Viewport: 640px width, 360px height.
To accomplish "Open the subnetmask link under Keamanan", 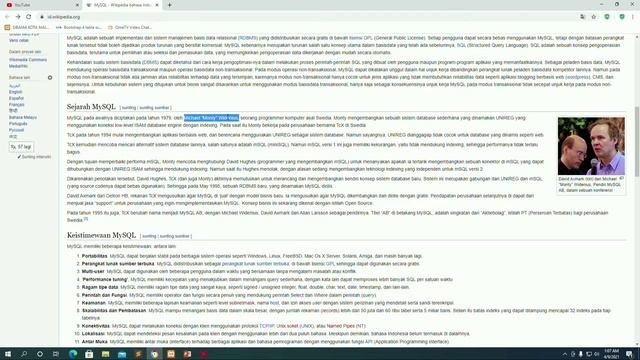I will pyautogui.click(x=242, y=303).
